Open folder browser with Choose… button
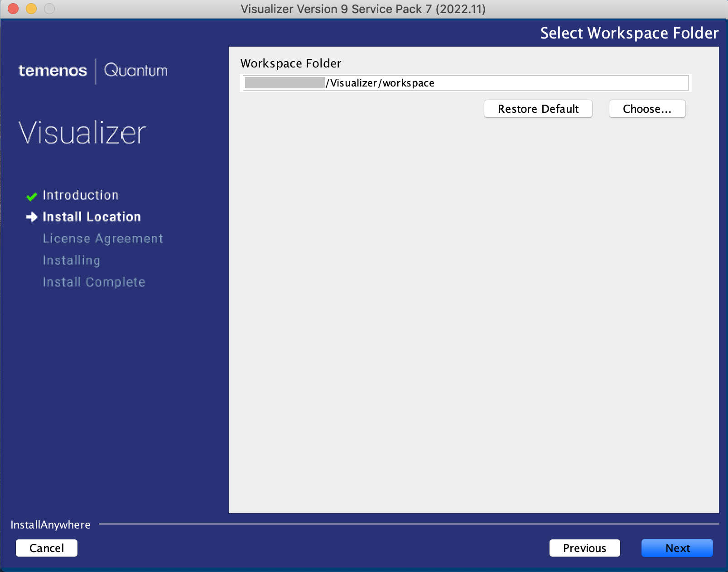Image resolution: width=728 pixels, height=572 pixels. pyautogui.click(x=647, y=109)
